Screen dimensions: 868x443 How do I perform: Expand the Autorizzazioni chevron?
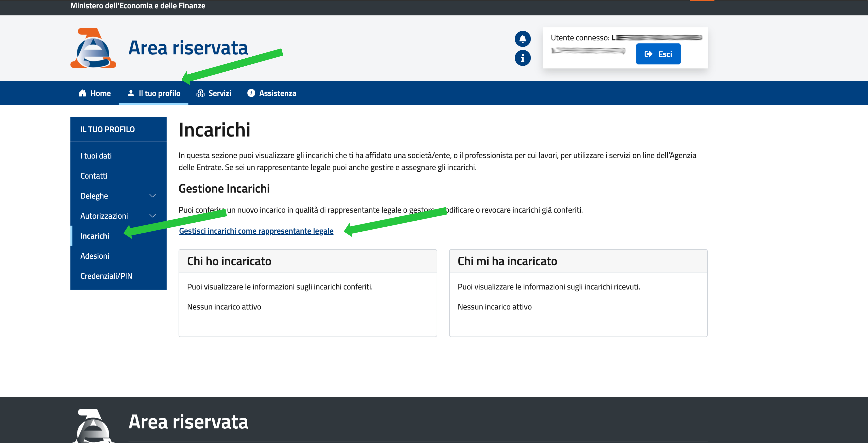click(x=152, y=216)
